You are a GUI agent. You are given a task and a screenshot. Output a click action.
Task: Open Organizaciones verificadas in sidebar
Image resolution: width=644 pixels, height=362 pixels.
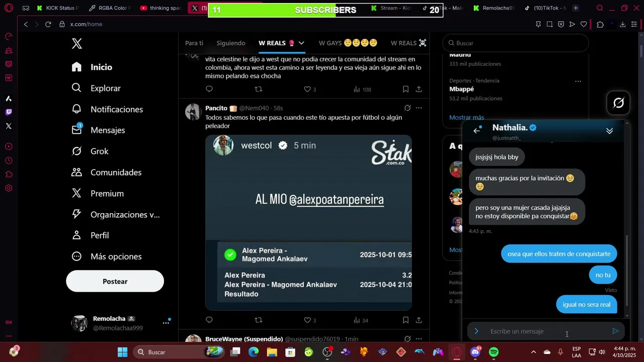point(116,215)
